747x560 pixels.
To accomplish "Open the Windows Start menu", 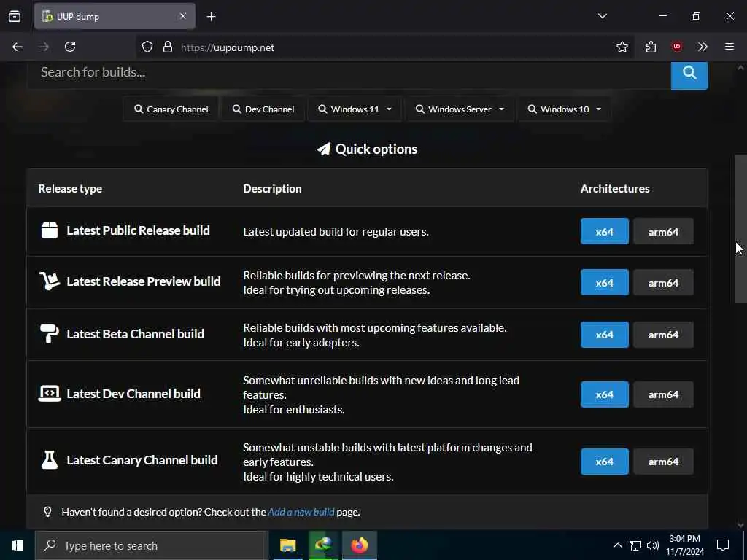I will click(18, 545).
